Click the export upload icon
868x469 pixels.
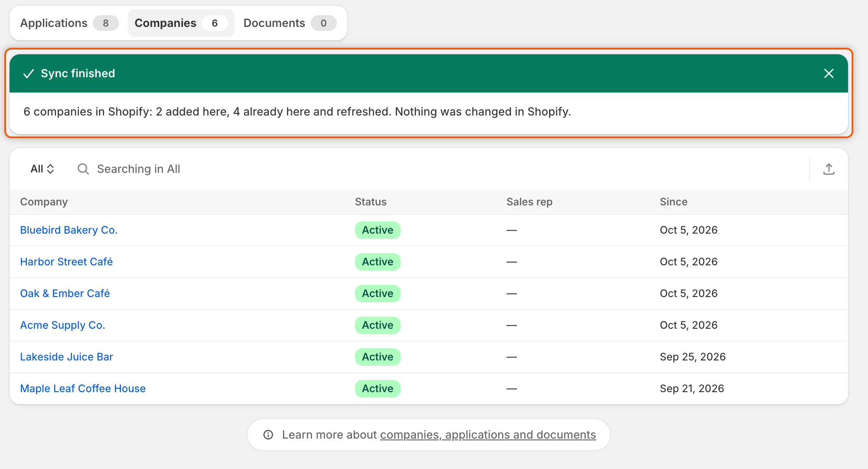829,169
